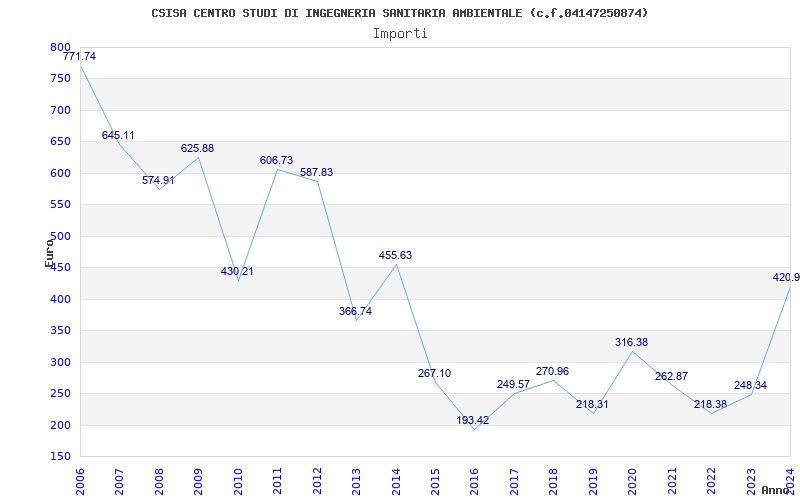This screenshot has width=800, height=500.
Task: Select year 2014 on the x-axis
Action: 396,481
